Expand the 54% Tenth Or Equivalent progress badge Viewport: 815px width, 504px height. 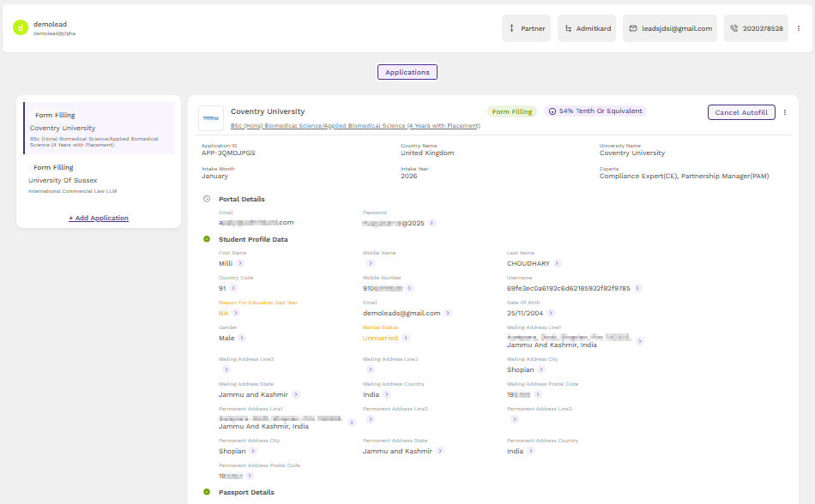coord(595,111)
